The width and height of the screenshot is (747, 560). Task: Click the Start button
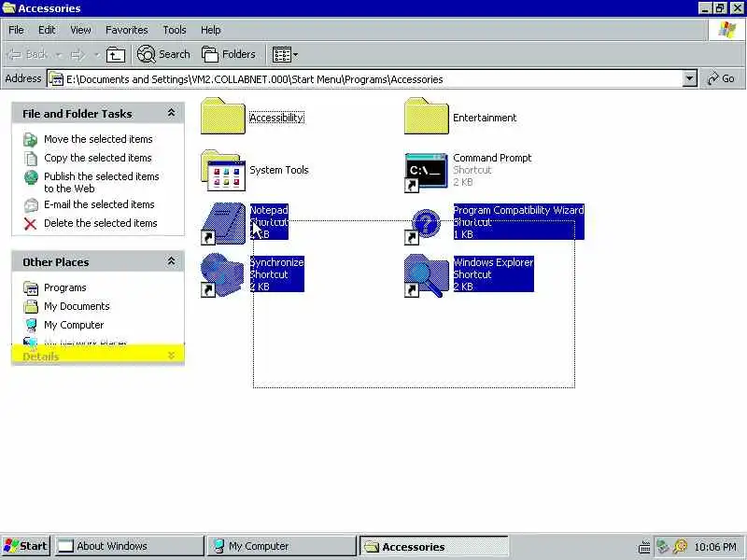pyautogui.click(x=25, y=546)
